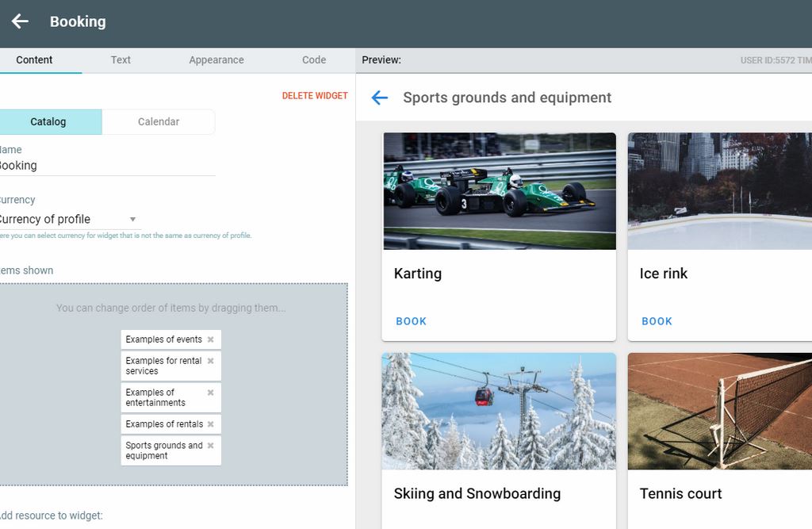Click the 'Tennis court' card title
The width and height of the screenshot is (812, 529).
pos(680,494)
